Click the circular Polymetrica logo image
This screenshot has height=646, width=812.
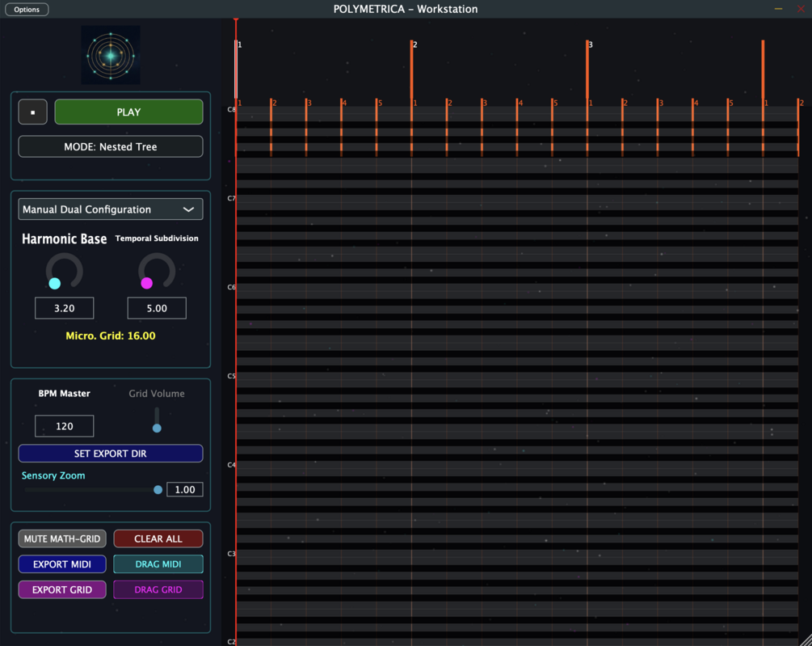111,56
